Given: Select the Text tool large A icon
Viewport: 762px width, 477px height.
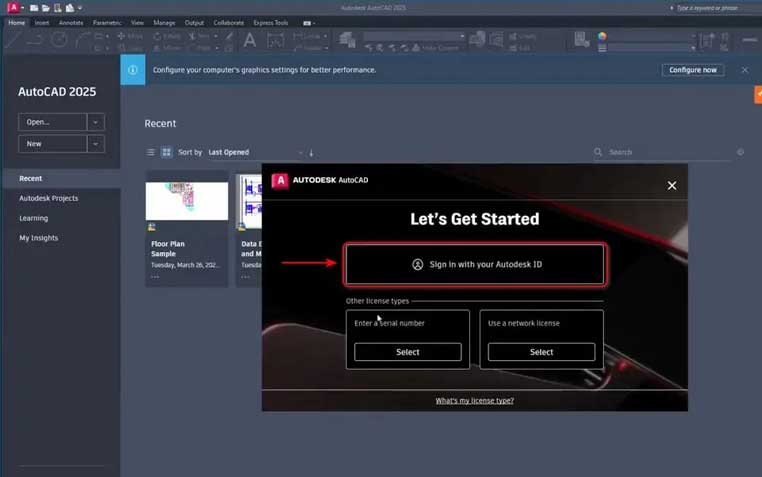Looking at the screenshot, I should (249, 40).
